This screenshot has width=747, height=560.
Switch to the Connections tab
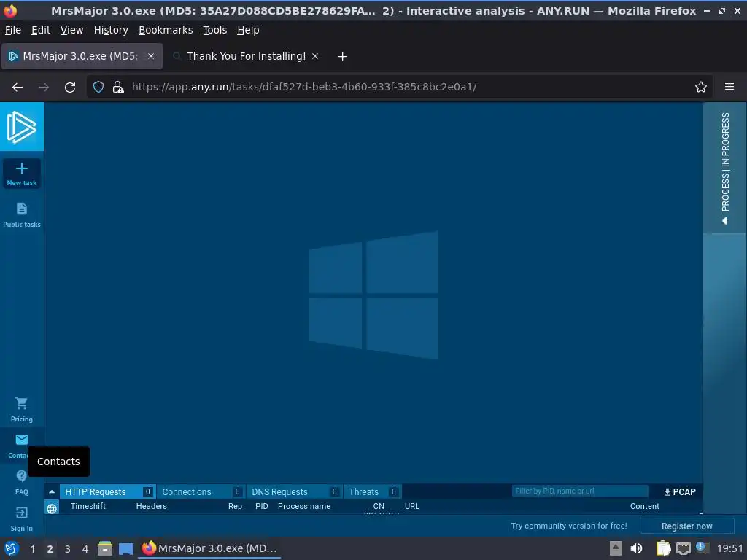[x=201, y=492]
